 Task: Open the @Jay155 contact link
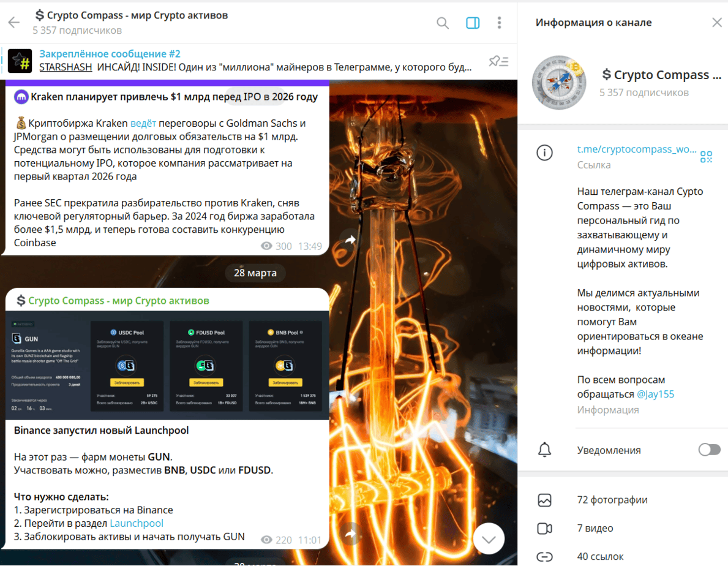click(655, 394)
